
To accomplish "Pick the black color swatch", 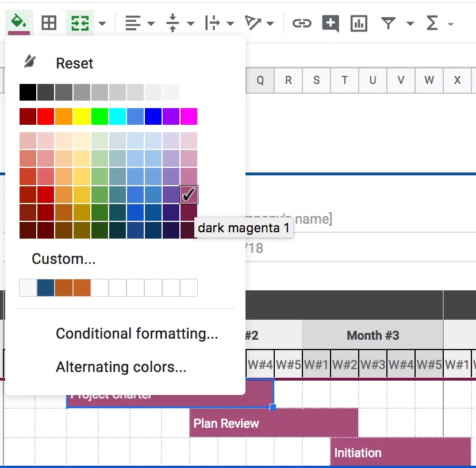I will click(28, 92).
